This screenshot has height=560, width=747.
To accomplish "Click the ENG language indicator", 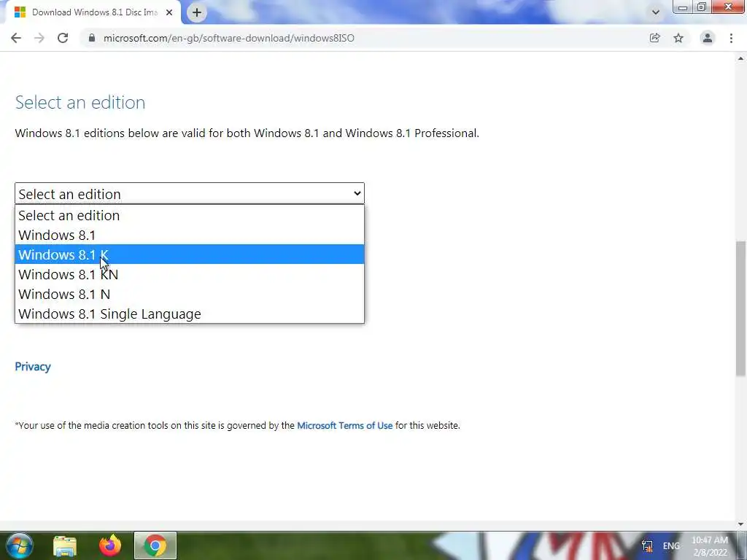I will 671,546.
